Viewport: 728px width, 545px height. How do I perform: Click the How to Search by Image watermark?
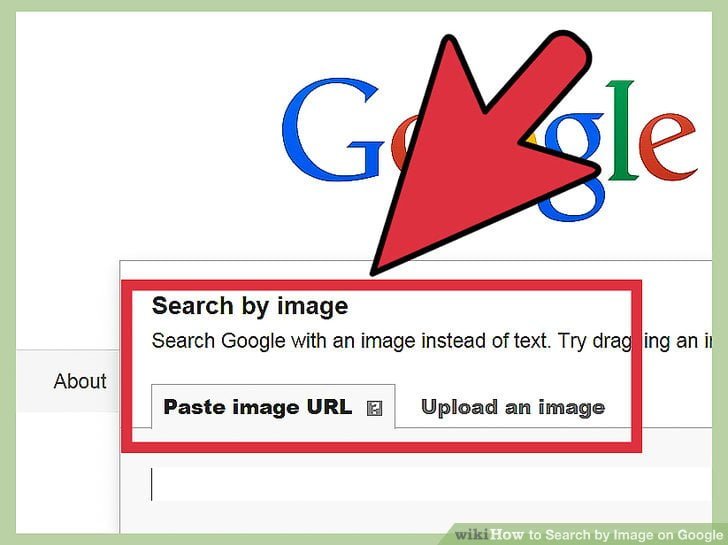tap(607, 534)
